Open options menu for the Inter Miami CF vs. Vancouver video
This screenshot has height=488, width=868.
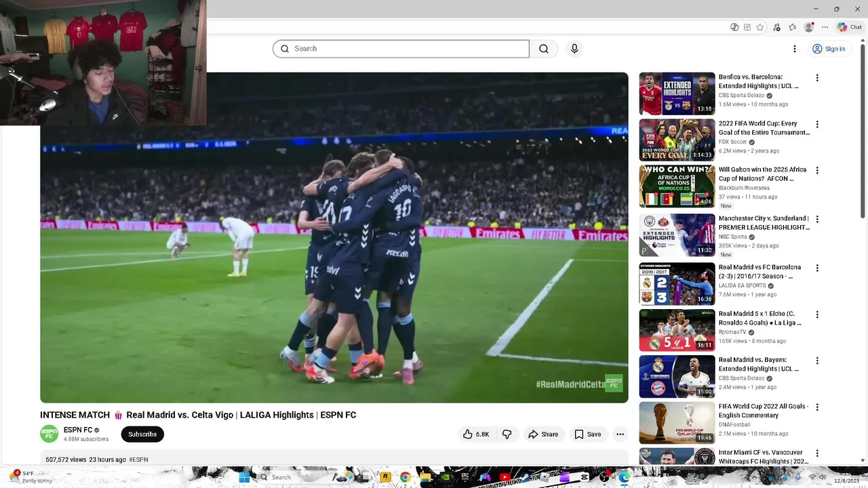[x=817, y=453]
